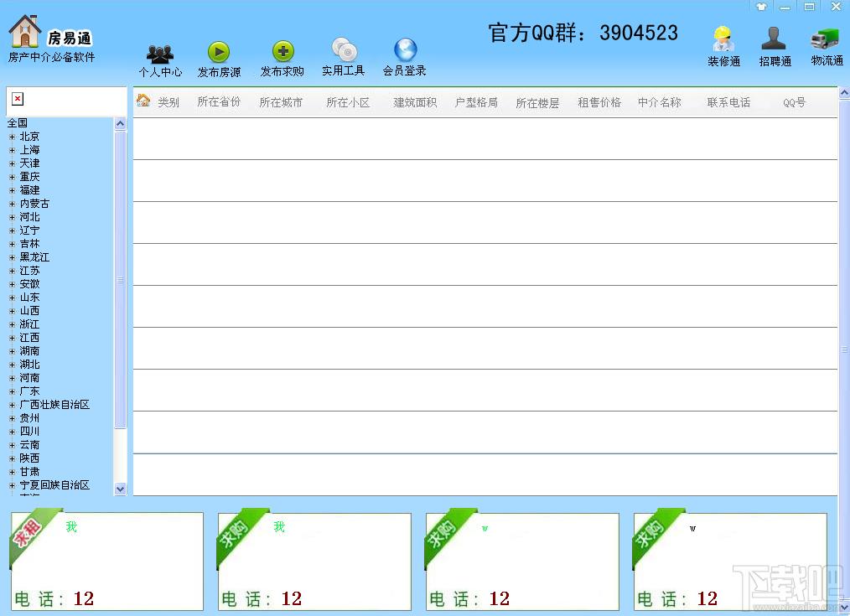Image resolution: width=850 pixels, height=616 pixels.
Task: Select 全国 root region item
Action: [x=18, y=123]
